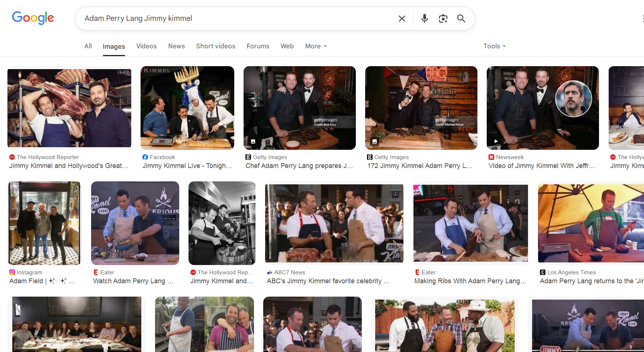Click Getty Images icon for 172 Jimmy Kimmel result
644x352 pixels.
coord(370,157)
